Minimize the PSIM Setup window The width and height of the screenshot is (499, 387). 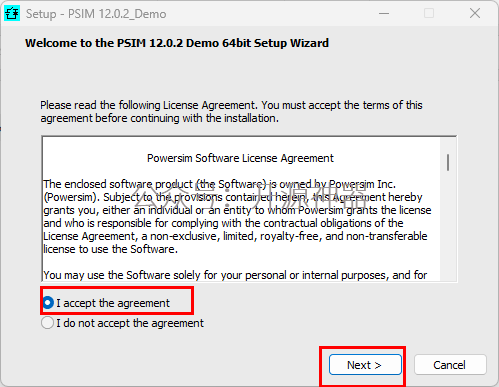[384, 13]
